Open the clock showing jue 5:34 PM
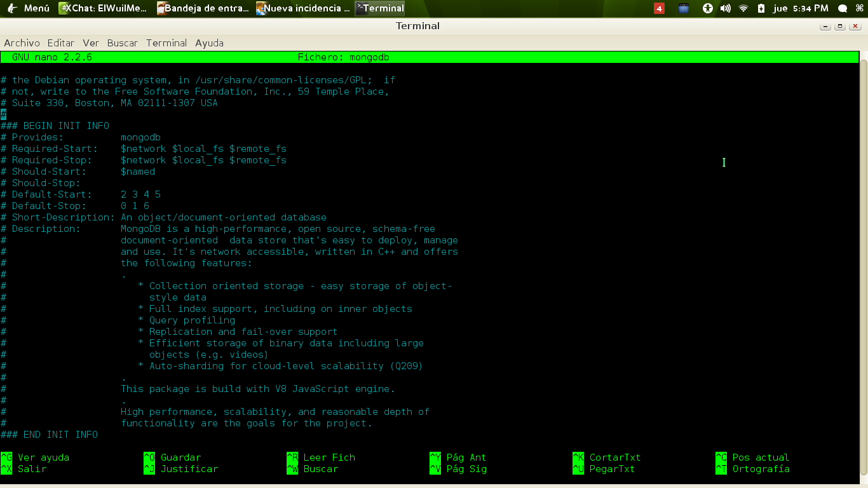Screen dimensions: 868x488 (801, 8)
